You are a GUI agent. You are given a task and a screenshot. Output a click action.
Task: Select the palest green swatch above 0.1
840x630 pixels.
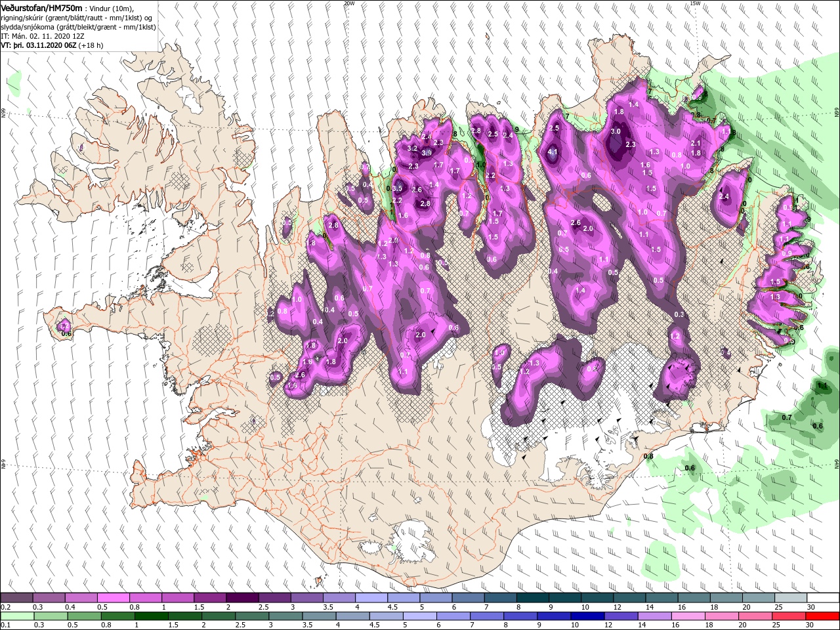[17, 616]
